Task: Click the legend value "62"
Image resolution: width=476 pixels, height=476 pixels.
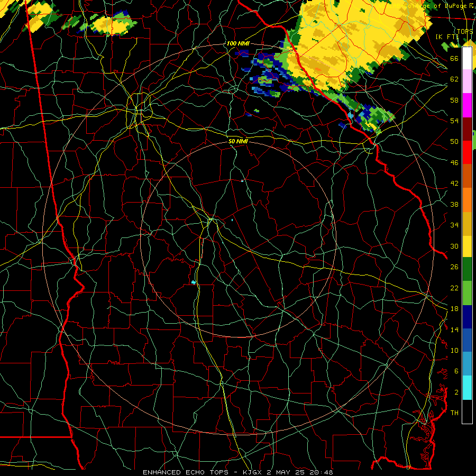Action: pos(454,79)
